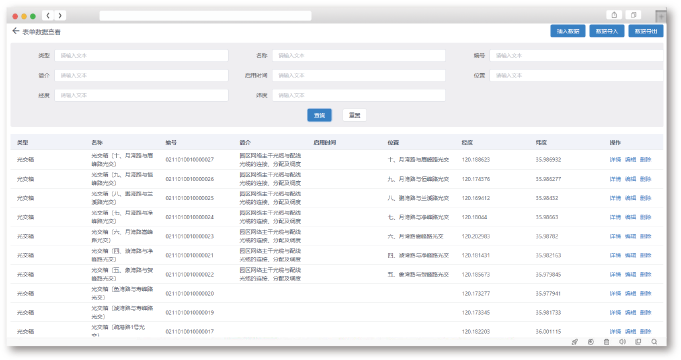
Task: Click the location cell beginning with 六、
Action: 415,236
